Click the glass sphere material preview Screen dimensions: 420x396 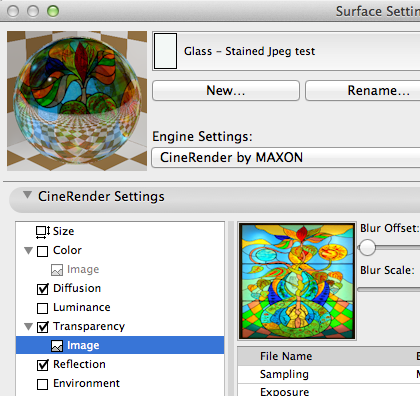(77, 101)
